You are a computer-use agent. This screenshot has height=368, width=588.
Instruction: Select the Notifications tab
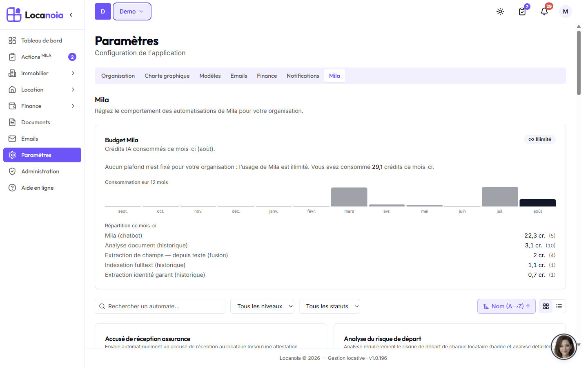tap(303, 76)
